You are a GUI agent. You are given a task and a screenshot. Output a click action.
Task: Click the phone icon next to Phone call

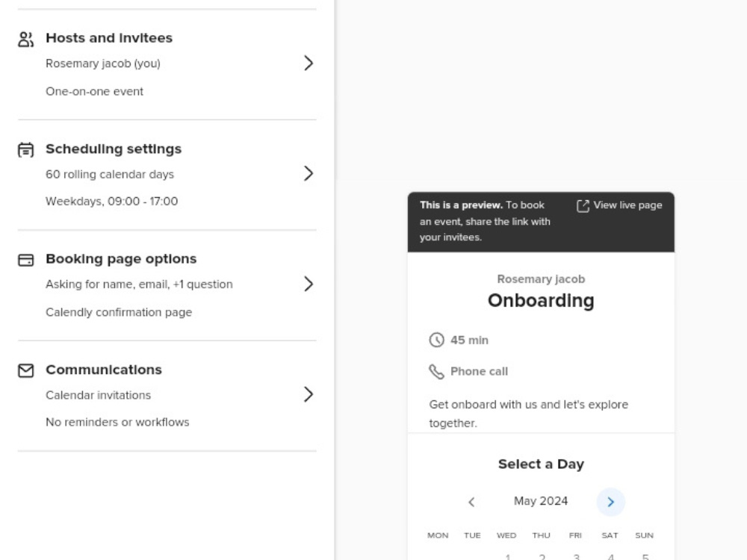click(436, 371)
